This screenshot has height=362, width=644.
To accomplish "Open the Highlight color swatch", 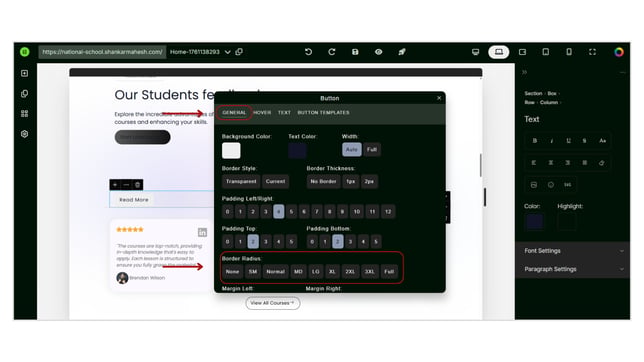I will [567, 221].
